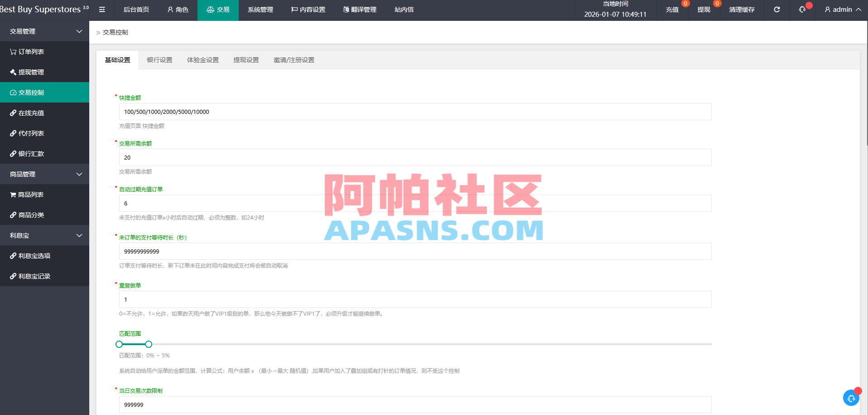This screenshot has height=415, width=868.
Task: Collapse the 商品管理 sidebar group
Action: coord(44,174)
